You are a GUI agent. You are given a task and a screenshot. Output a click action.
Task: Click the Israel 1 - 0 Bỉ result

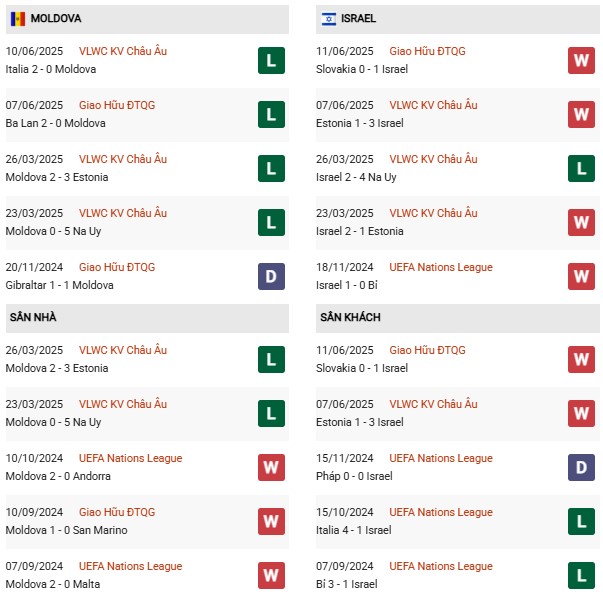pos(357,285)
